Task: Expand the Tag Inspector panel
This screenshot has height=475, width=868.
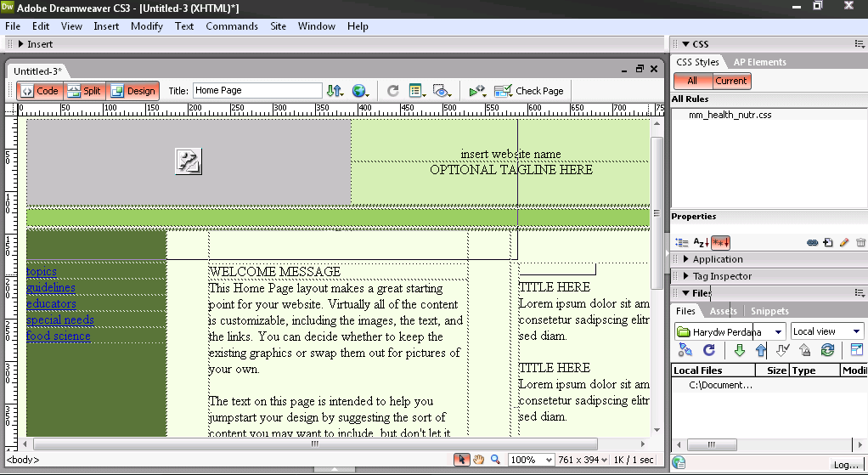Action: pos(722,276)
